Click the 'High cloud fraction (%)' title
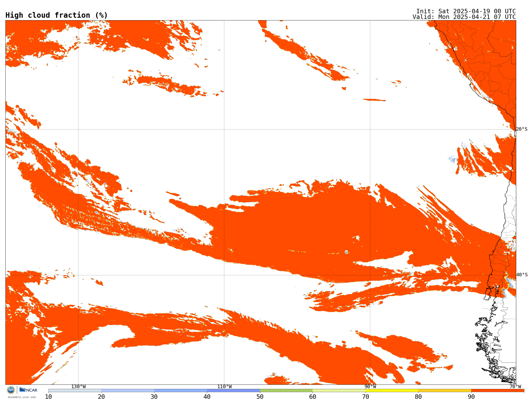 tap(56, 15)
